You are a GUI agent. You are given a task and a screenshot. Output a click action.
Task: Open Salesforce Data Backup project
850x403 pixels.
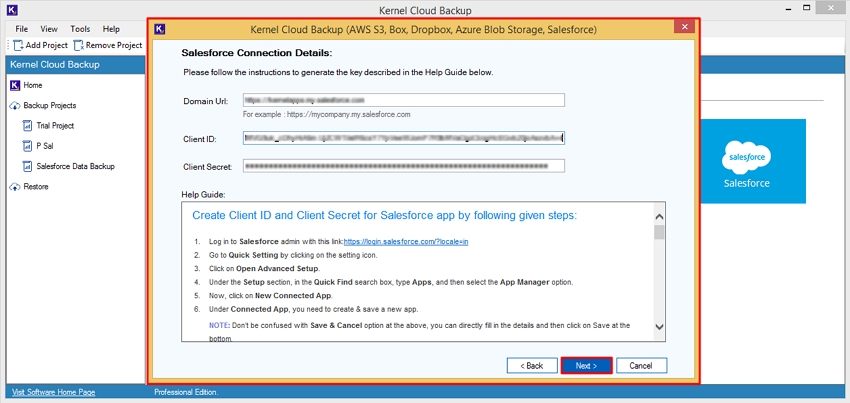[75, 167]
